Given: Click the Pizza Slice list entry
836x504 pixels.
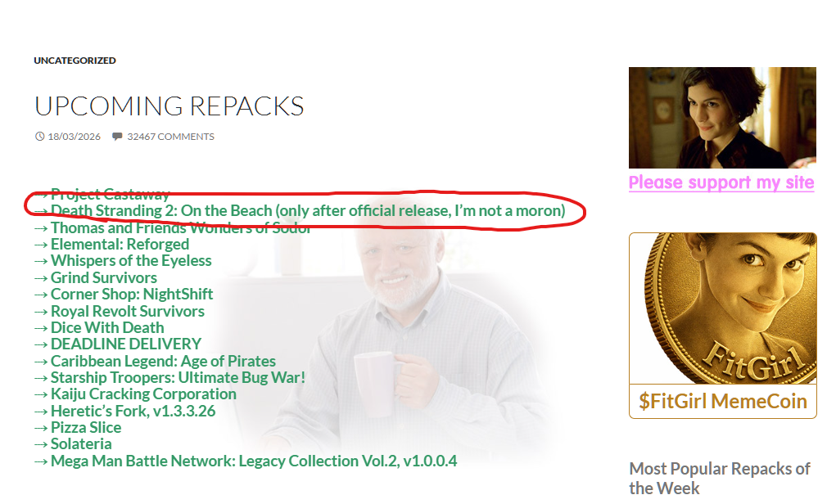Looking at the screenshot, I should tap(86, 427).
